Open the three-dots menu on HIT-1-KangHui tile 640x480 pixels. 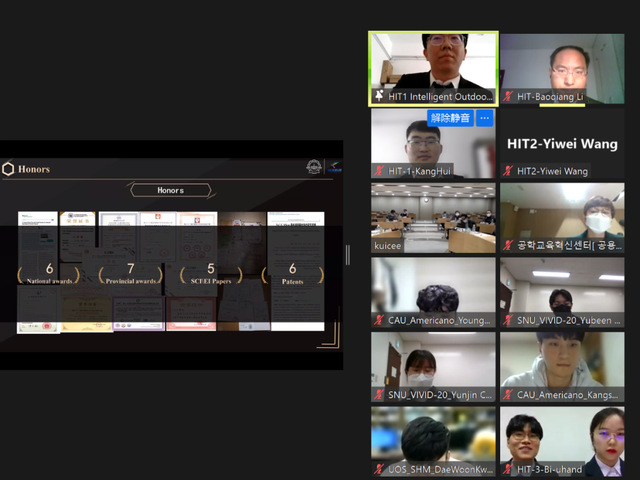tap(485, 118)
